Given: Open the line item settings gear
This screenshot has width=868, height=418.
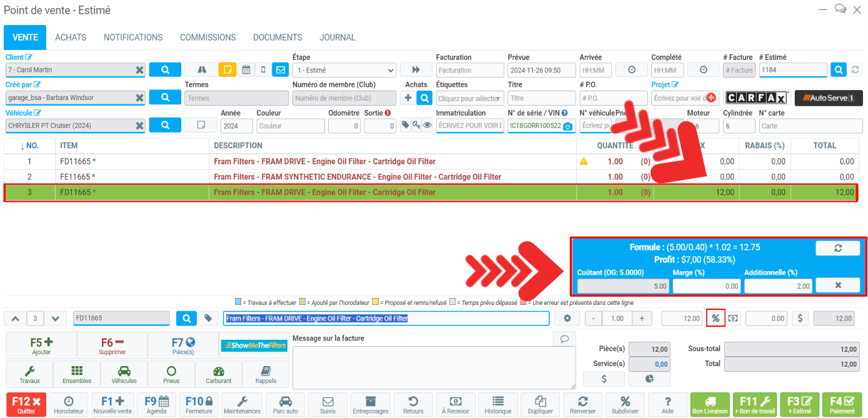Looking at the screenshot, I should 567,319.
